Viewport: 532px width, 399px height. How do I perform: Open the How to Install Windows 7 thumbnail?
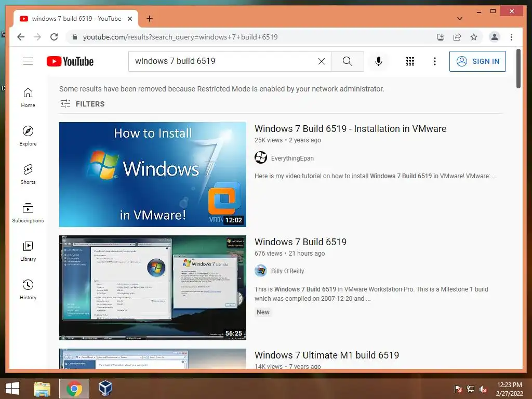point(153,175)
